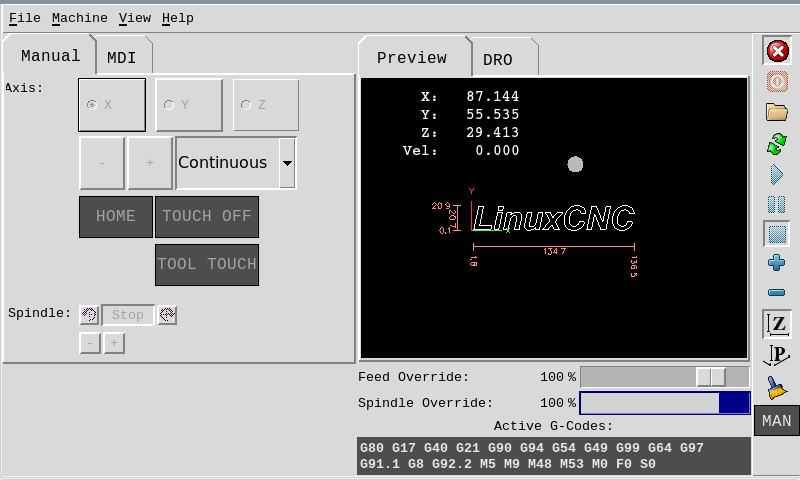Clear live plot with broom icon
The height and width of the screenshot is (480, 800).
(777, 387)
